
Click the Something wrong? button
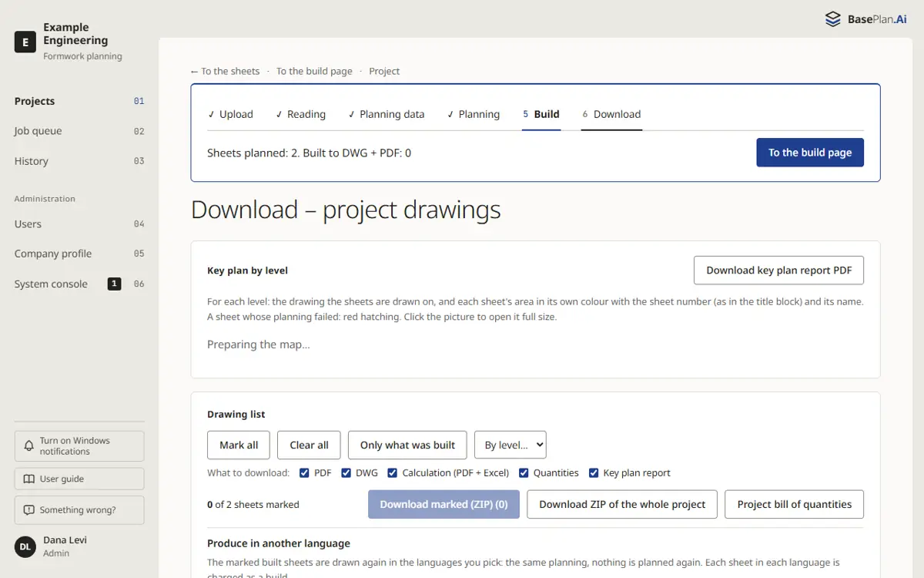[x=79, y=510]
